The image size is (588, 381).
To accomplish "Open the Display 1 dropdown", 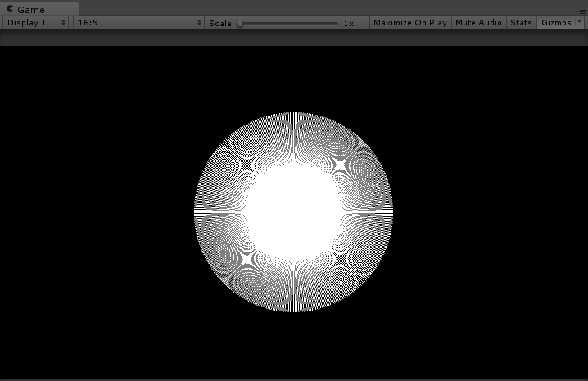I will coord(36,22).
